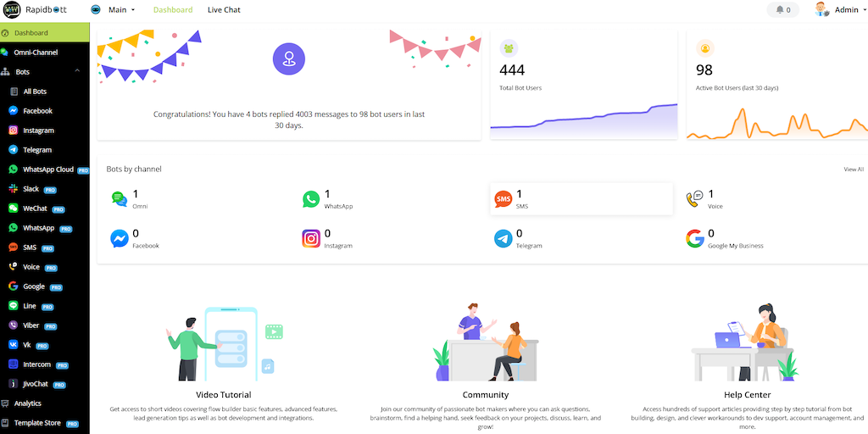Image resolution: width=868 pixels, height=434 pixels.
Task: Click the Telegram icon in Bots by channel
Action: click(504, 238)
